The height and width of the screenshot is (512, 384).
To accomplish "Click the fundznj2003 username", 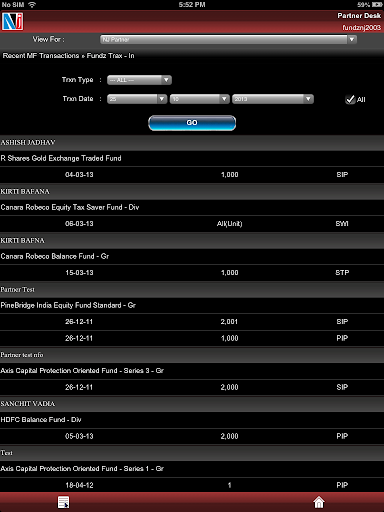I will tap(361, 27).
